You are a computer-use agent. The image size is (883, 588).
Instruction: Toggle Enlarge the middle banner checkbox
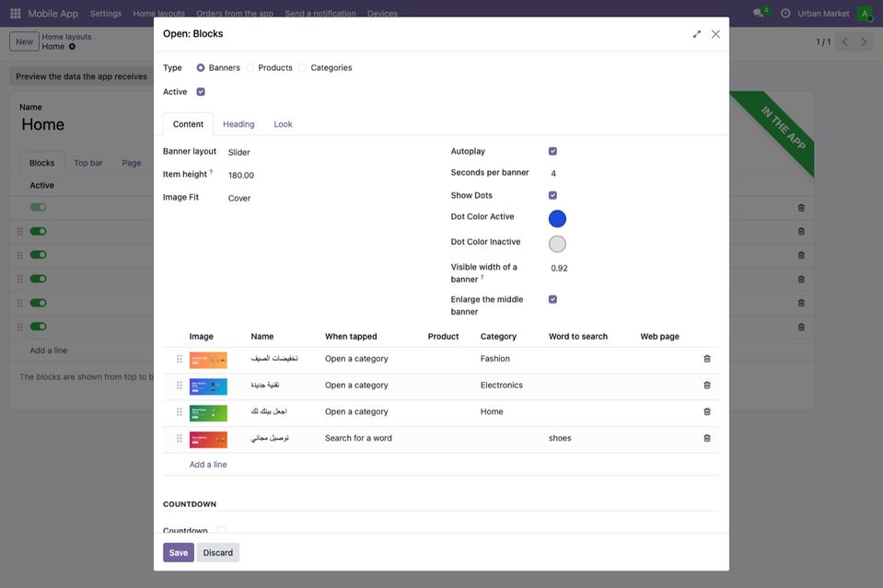pos(552,299)
